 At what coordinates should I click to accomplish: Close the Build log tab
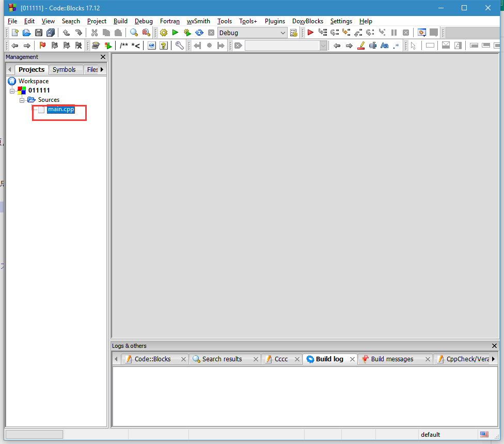click(x=352, y=359)
